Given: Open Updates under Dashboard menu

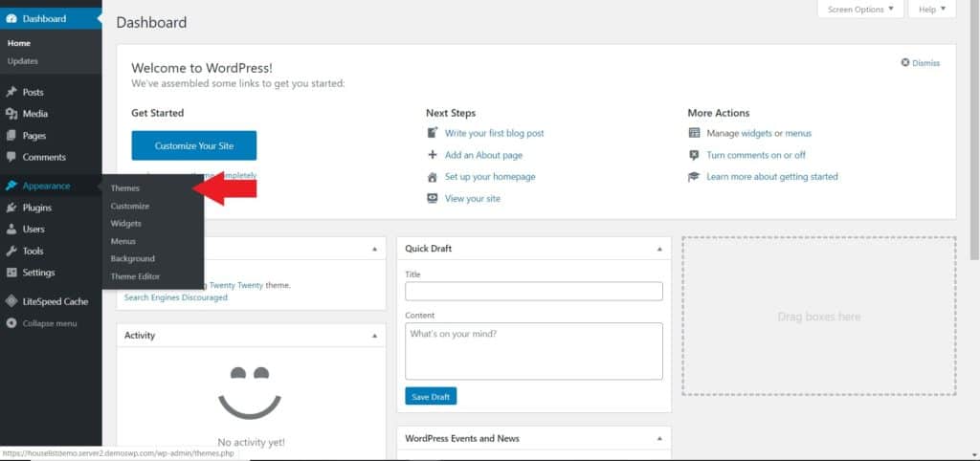Looking at the screenshot, I should [23, 61].
